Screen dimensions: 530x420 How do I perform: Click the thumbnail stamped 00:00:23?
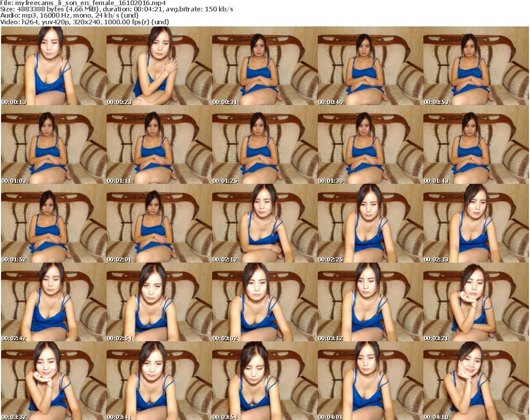159,66
